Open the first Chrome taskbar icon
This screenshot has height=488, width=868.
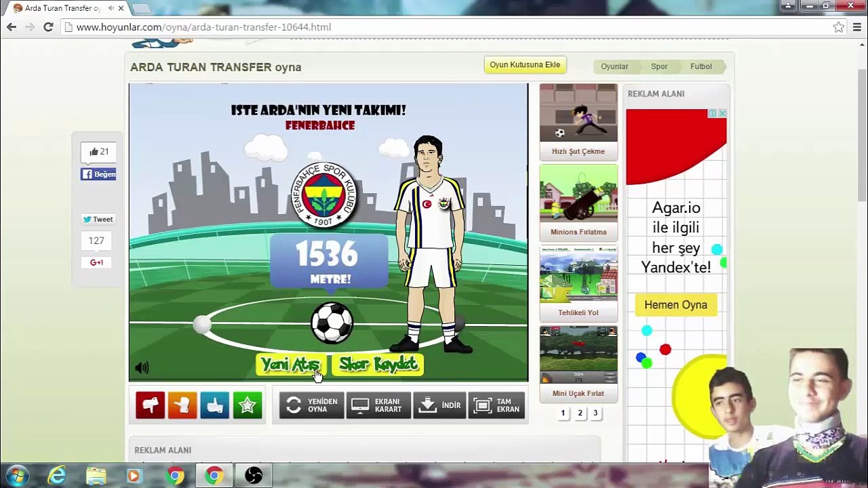click(175, 476)
